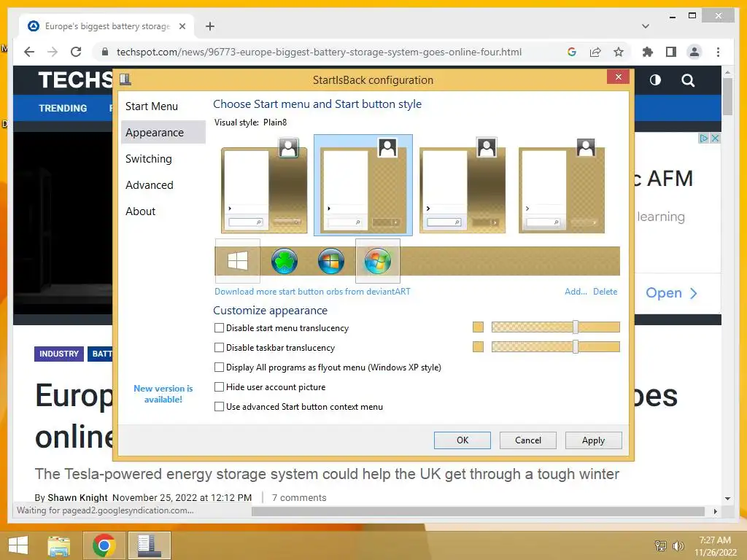Viewport: 747px width, 560px height.
Task: Open Download more start button orbs link
Action: tap(312, 292)
